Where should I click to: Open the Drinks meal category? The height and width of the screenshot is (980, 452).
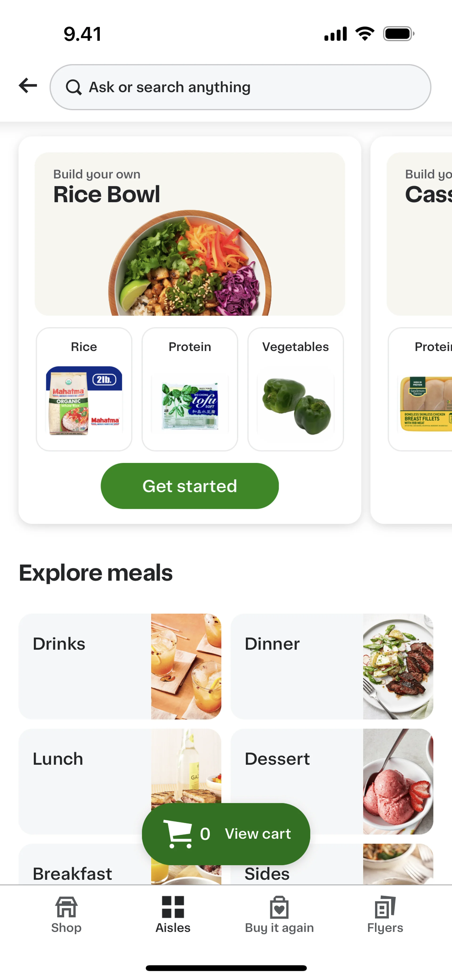click(119, 666)
